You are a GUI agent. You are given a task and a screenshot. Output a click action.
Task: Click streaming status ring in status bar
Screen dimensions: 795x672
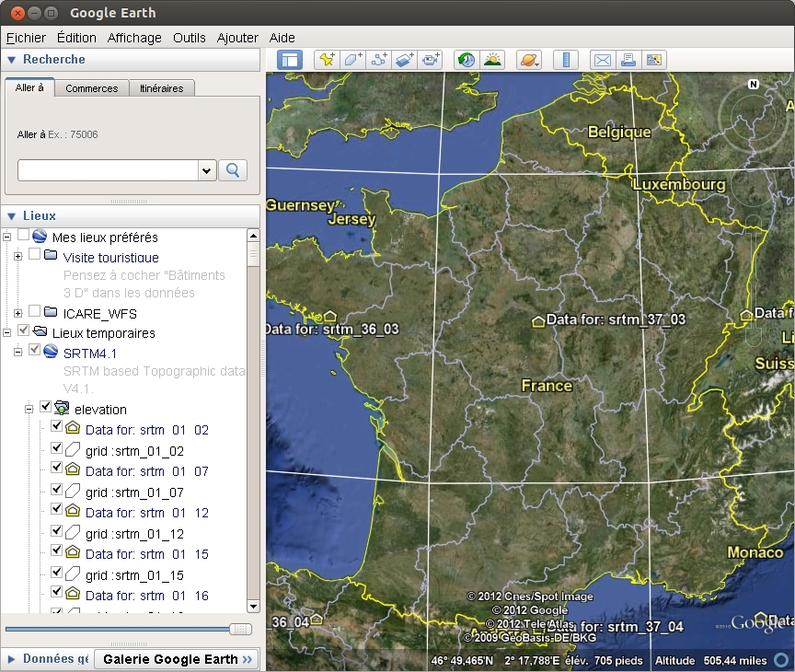click(x=781, y=660)
